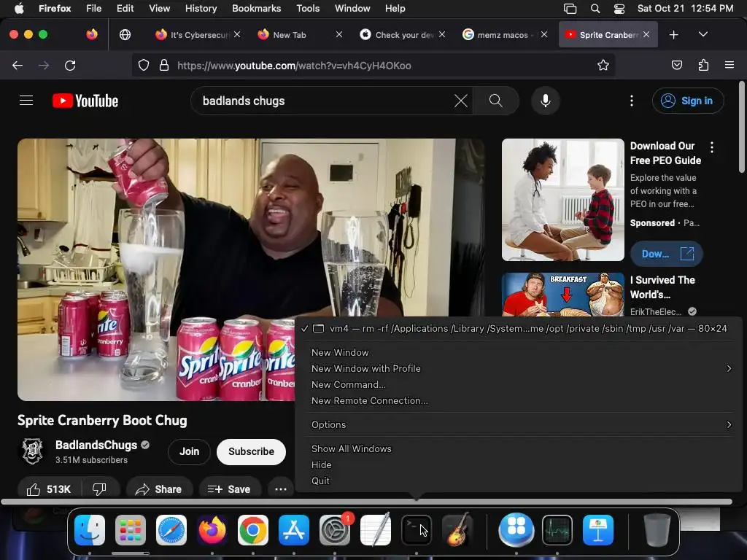The image size is (747, 560).
Task: Select Show All Windows menu item
Action: [x=519, y=448]
